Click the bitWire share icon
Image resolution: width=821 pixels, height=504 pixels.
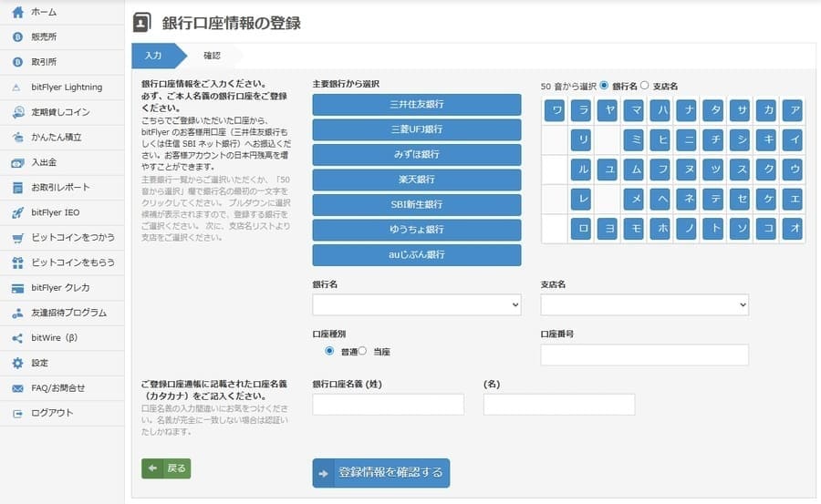pyautogui.click(x=18, y=338)
